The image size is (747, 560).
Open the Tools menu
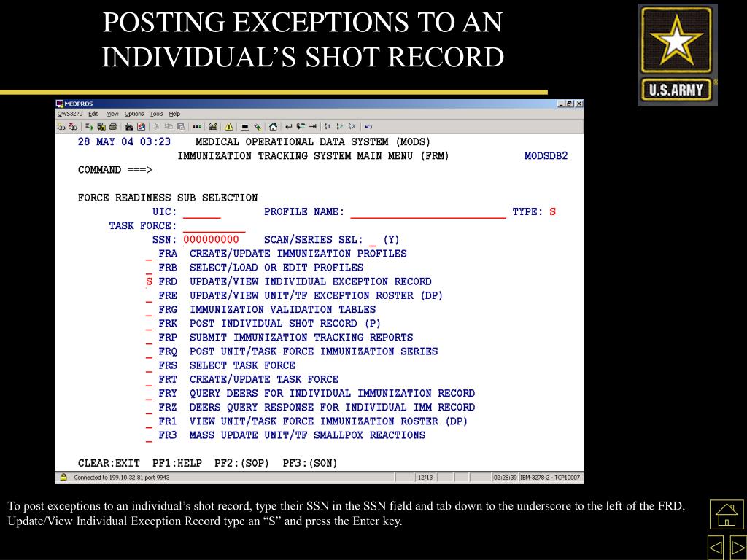click(156, 114)
